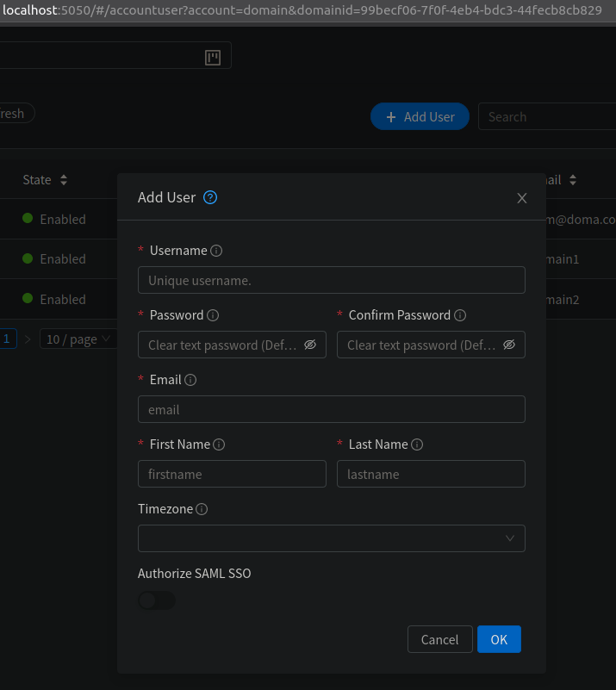
Task: Click the Add User button
Action: tap(420, 116)
